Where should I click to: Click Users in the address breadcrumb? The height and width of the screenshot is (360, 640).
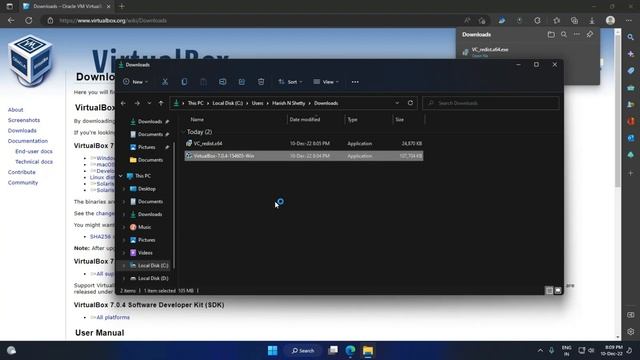258,103
